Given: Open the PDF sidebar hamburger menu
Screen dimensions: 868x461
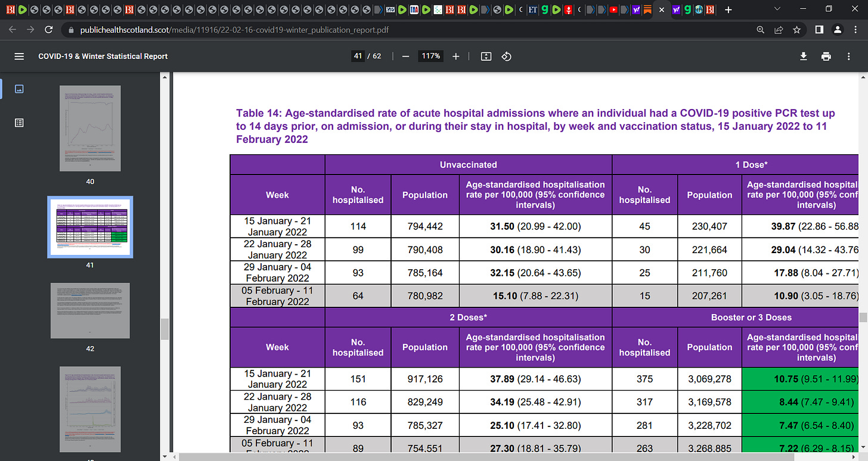Looking at the screenshot, I should [x=19, y=56].
